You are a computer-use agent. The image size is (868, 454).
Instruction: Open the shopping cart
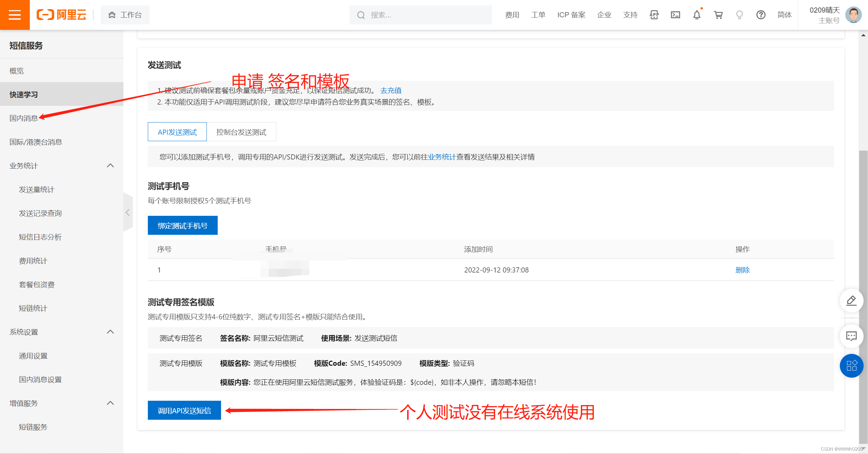[x=718, y=15]
